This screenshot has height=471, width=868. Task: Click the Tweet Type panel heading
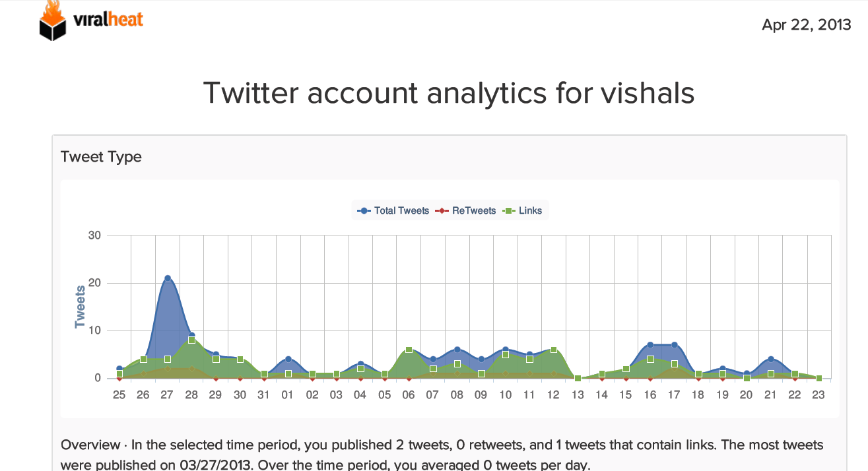[101, 157]
